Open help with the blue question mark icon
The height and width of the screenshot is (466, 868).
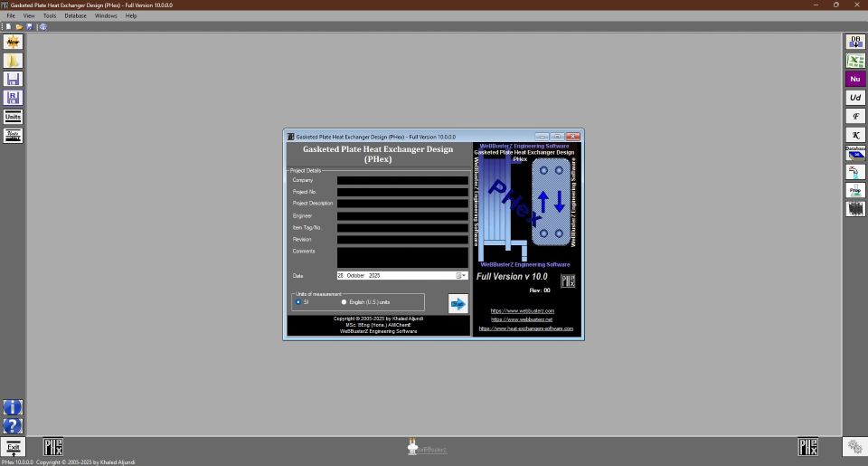[x=13, y=425]
